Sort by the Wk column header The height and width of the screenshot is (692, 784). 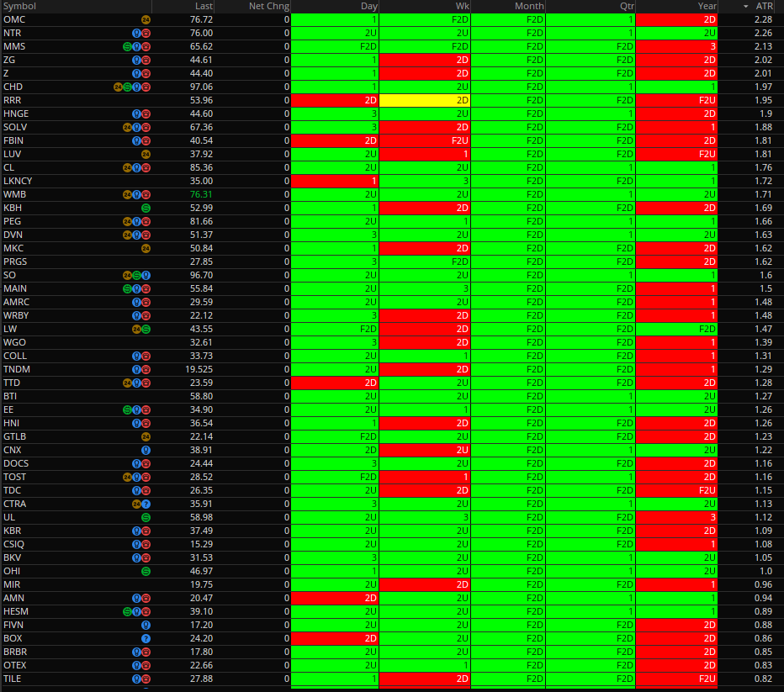pos(463,7)
